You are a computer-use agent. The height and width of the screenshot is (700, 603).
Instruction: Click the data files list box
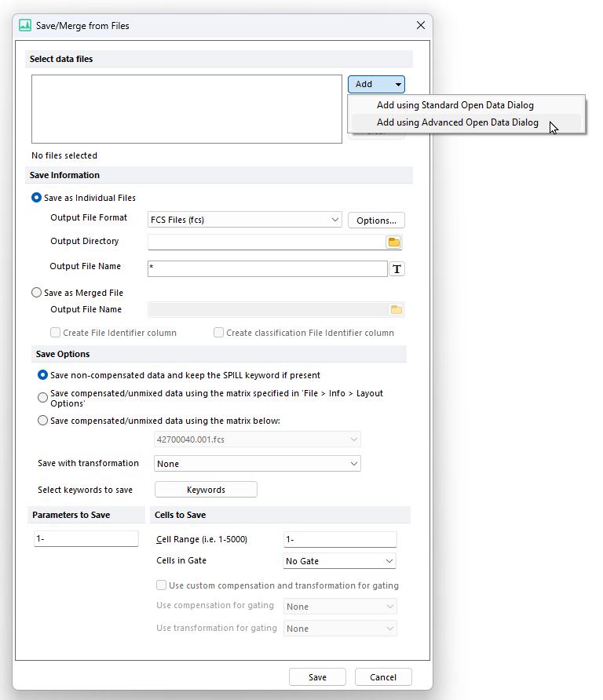187,109
